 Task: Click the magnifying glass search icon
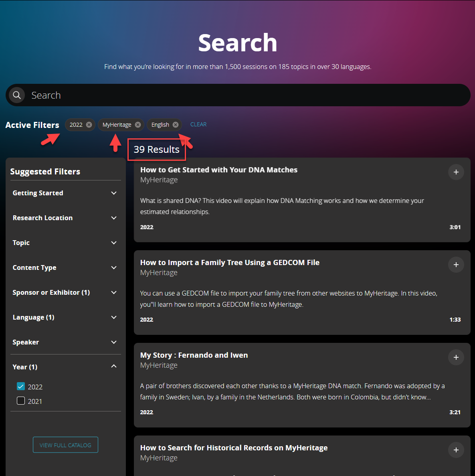pyautogui.click(x=17, y=95)
